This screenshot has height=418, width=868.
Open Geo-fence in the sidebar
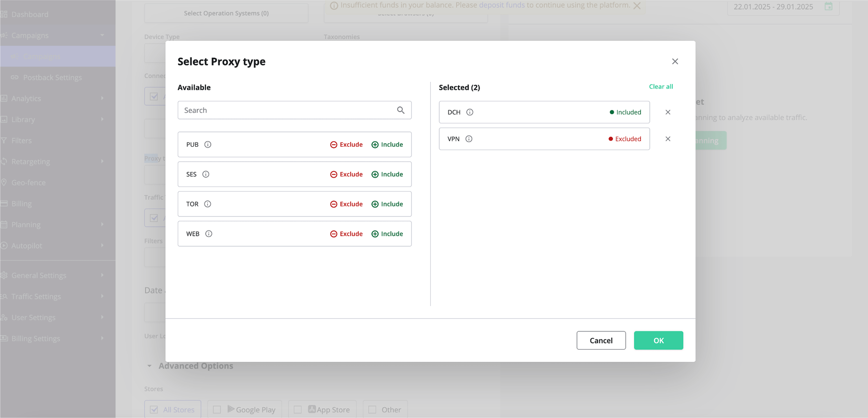[58, 183]
